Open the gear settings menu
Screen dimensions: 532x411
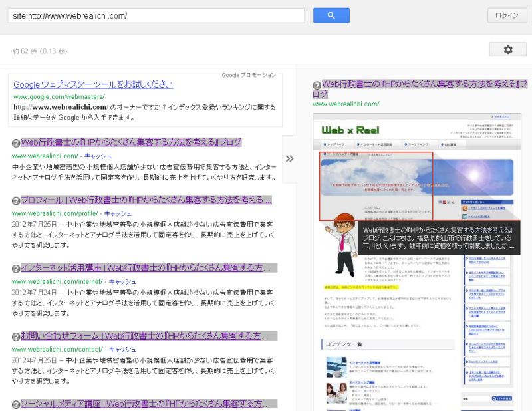click(x=507, y=50)
